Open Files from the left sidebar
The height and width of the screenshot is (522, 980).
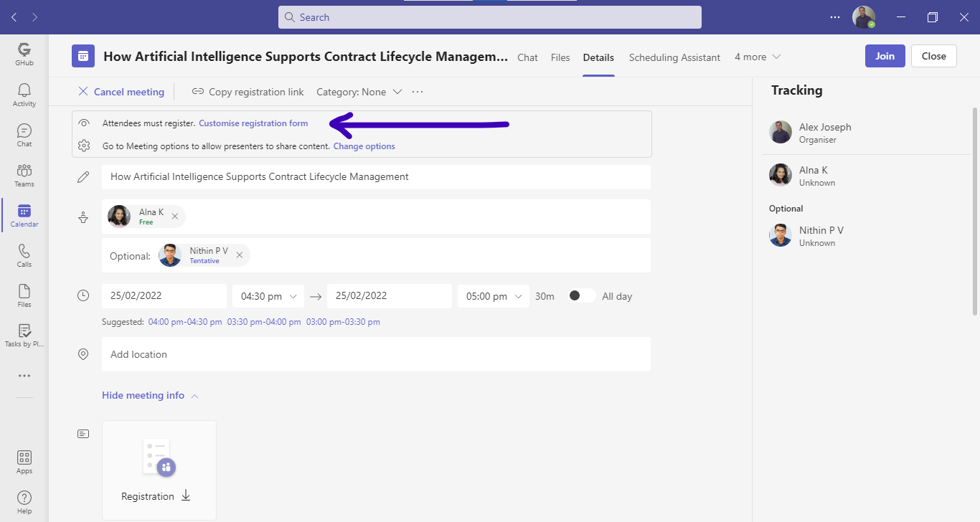point(24,295)
